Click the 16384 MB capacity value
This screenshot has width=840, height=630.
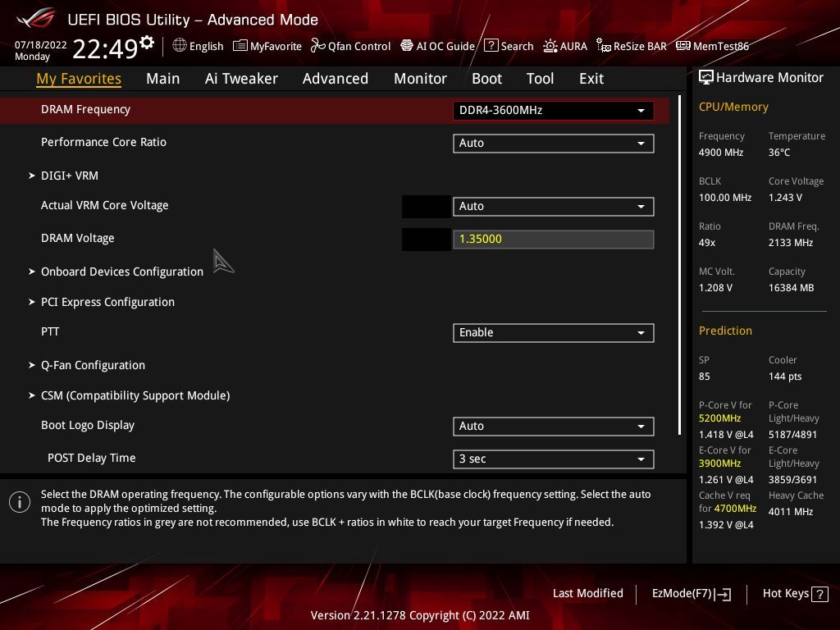coord(792,288)
